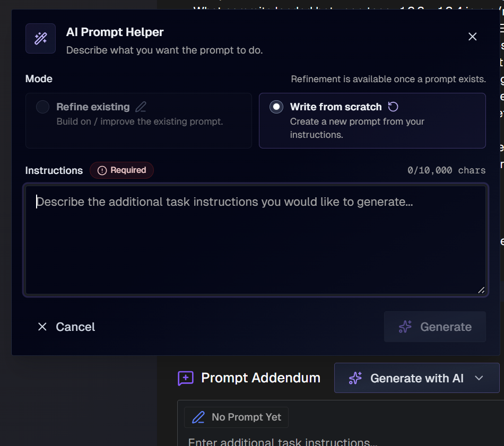Viewport: 504px width, 446px height.
Task: Click the X icon next to Cancel
Action: [x=42, y=327]
